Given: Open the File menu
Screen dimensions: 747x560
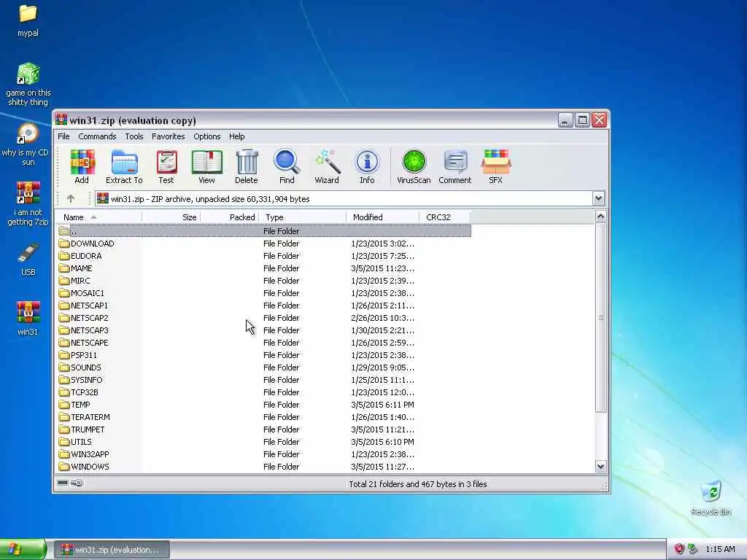Looking at the screenshot, I should point(63,136).
